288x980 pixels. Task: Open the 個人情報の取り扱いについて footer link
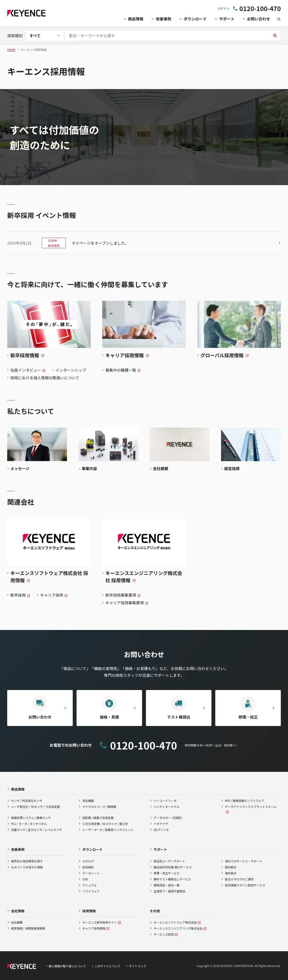(67, 966)
